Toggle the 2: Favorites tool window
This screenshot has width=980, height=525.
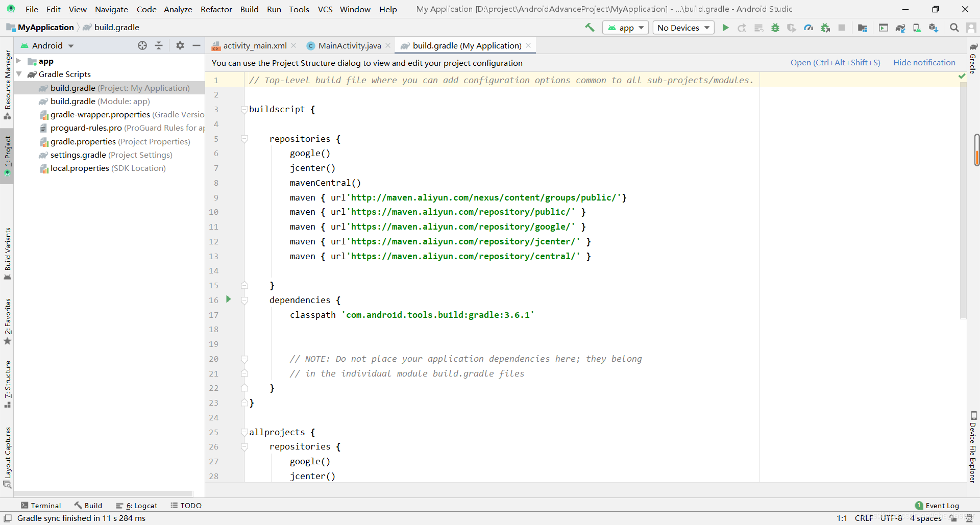[7, 321]
